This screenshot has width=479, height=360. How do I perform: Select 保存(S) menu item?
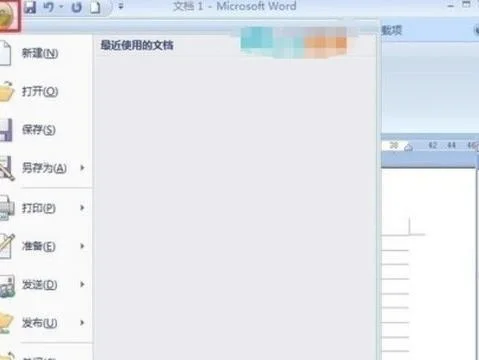39,129
